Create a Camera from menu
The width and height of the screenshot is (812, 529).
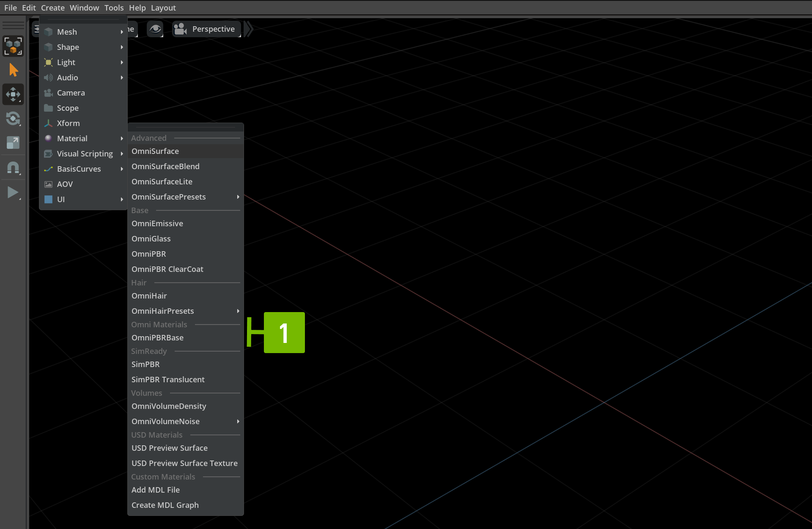tap(83, 93)
